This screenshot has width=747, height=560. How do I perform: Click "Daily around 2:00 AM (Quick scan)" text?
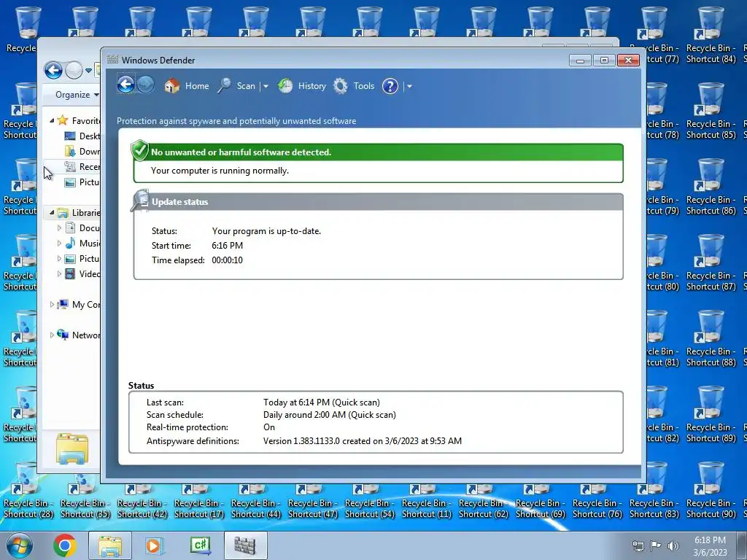(330, 415)
